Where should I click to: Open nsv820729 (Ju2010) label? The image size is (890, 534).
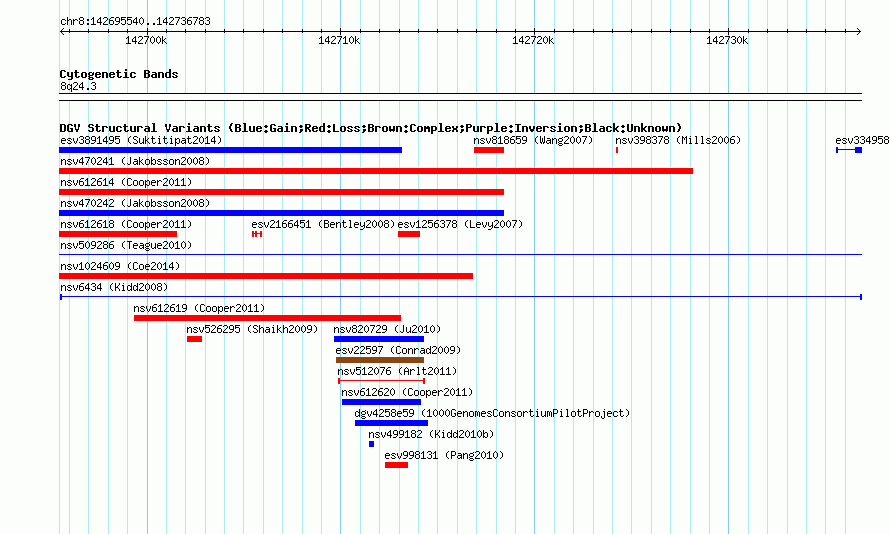[387, 329]
